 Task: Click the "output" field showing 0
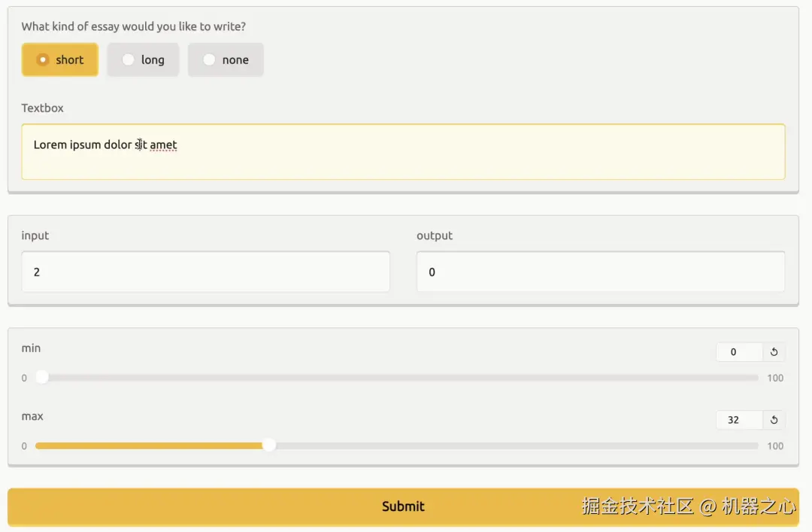600,272
